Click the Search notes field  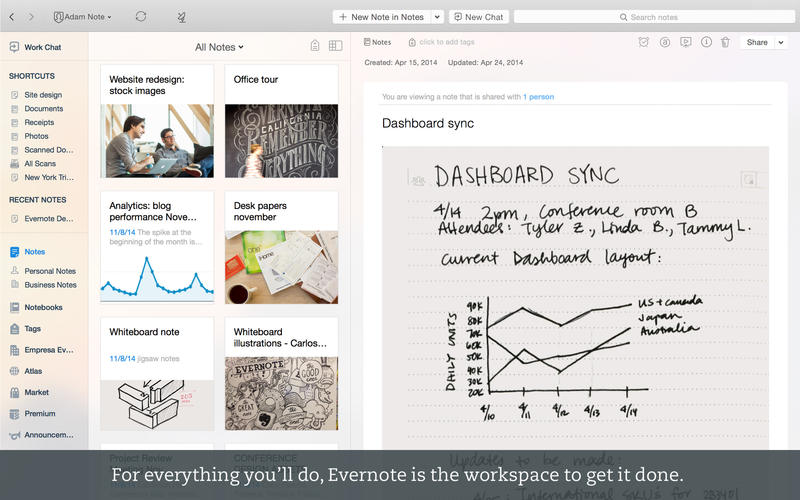coord(654,17)
